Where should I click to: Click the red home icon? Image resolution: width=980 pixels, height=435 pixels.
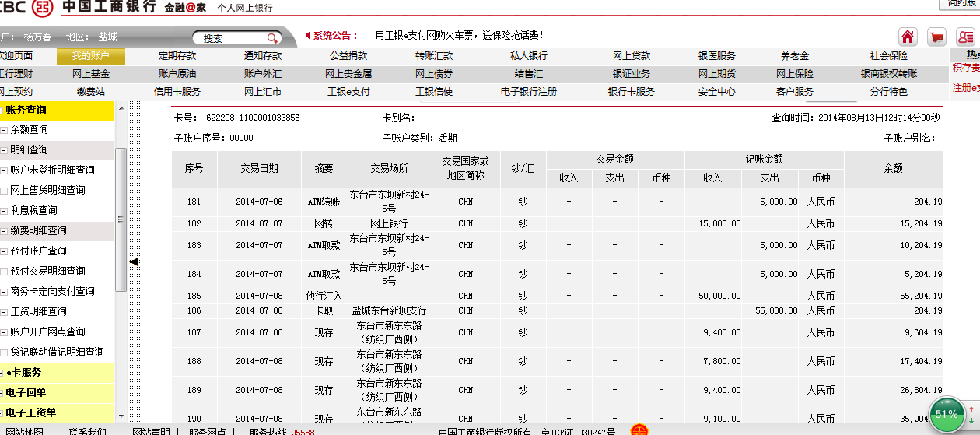coord(907,37)
